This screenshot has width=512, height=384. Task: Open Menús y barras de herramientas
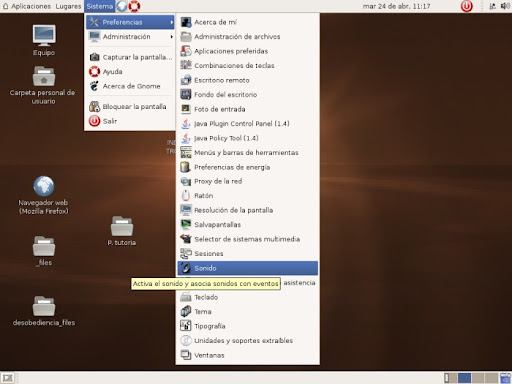tap(248, 152)
